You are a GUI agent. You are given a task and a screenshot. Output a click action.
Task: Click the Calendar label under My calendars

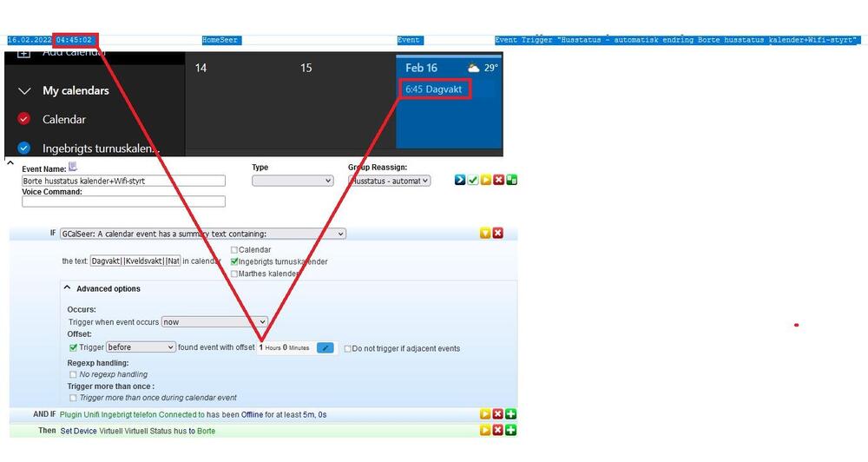point(64,119)
